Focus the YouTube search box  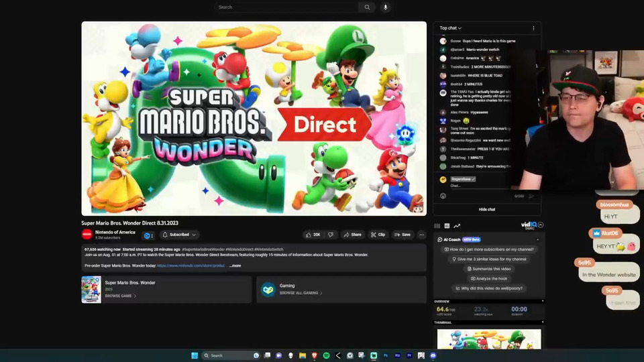point(286,7)
